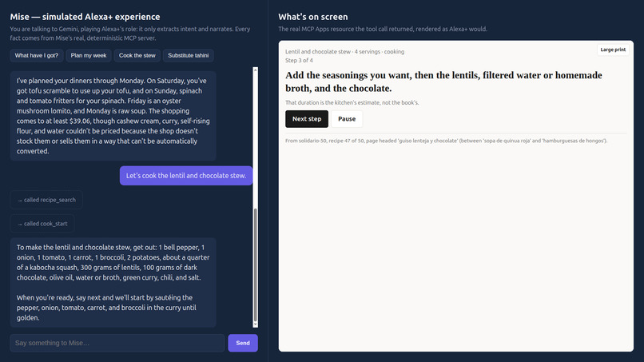Click the paragraph 'When you're ready, say next'
644x362 pixels.
[x=106, y=308]
